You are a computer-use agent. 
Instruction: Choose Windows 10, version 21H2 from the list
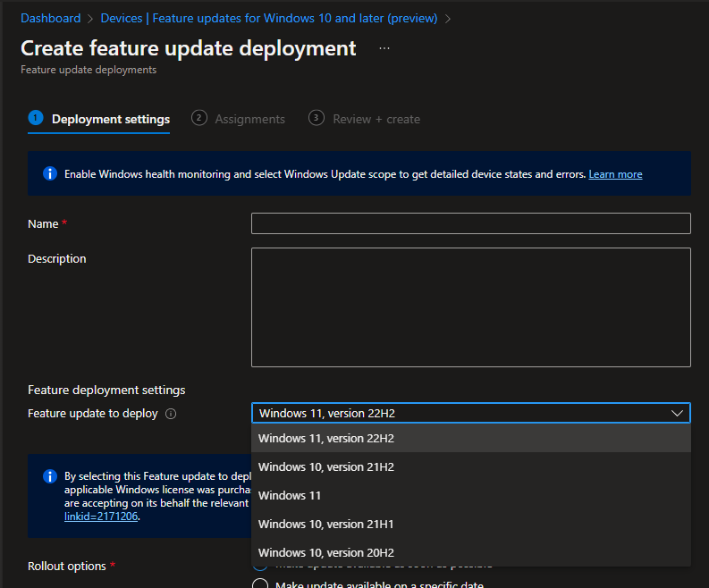[x=326, y=466]
